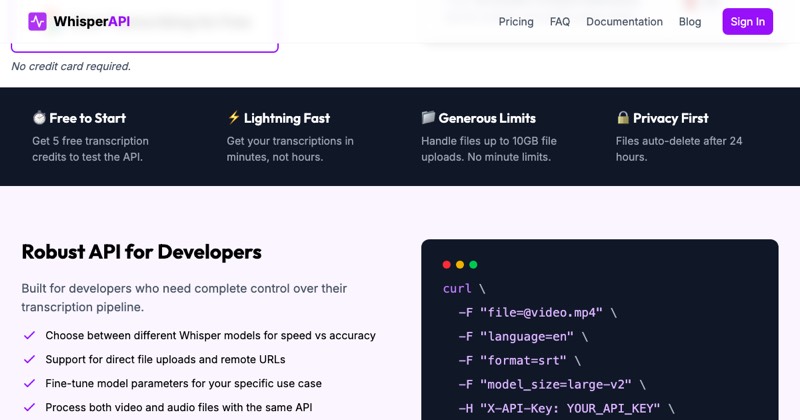The width and height of the screenshot is (800, 420).
Task: Click 'Support for direct file uploads' text
Action: coord(165,359)
